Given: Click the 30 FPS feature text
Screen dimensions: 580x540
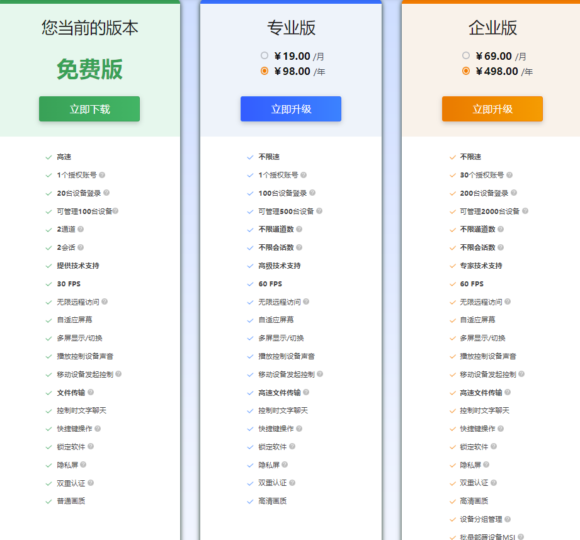Looking at the screenshot, I should (x=69, y=284).
